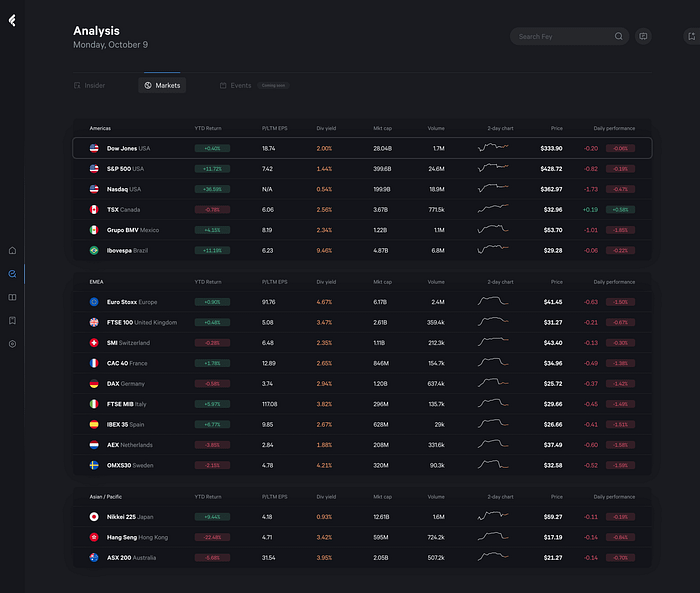The height and width of the screenshot is (593, 700).
Task: Click the Swedish flag next to OMXS30
Action: click(x=94, y=465)
